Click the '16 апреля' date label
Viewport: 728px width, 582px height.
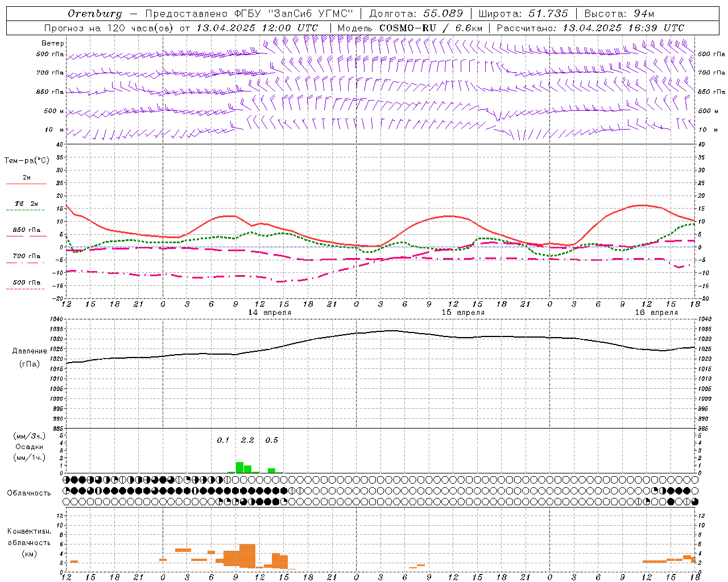point(656,313)
